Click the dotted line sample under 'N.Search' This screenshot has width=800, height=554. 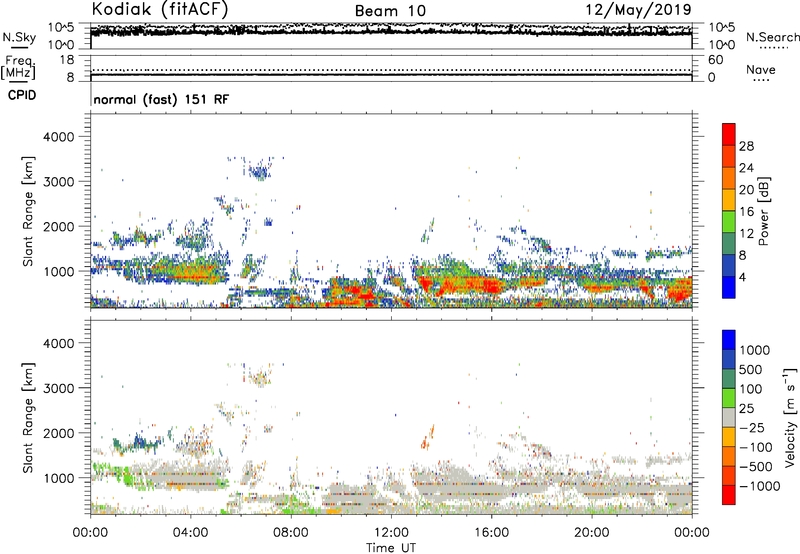coord(774,48)
